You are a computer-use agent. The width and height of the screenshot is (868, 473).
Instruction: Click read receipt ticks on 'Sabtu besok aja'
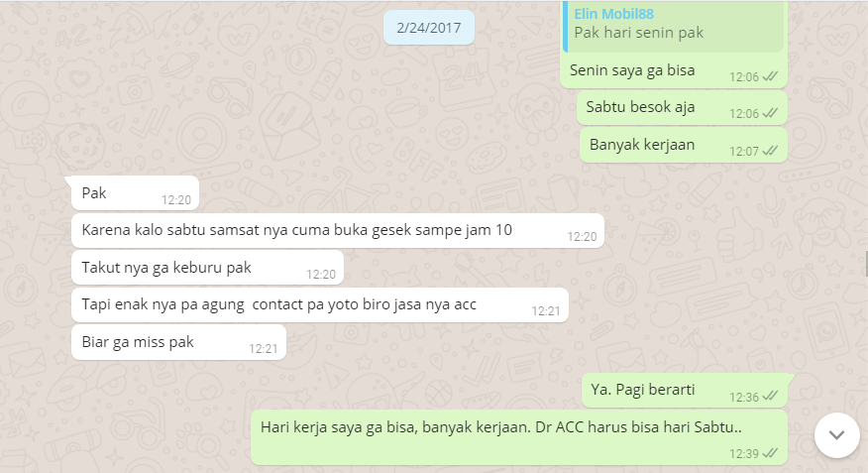click(770, 113)
